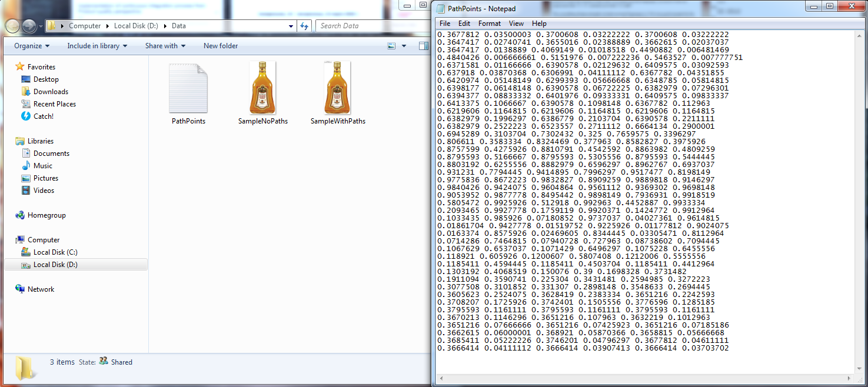Open the PathPoints text file icon

tap(188, 88)
